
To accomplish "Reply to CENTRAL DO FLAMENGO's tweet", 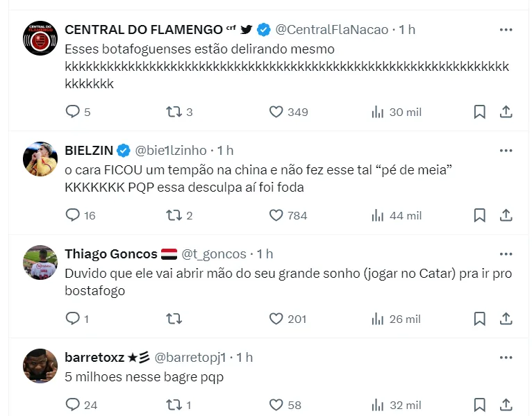I will click(73, 112).
